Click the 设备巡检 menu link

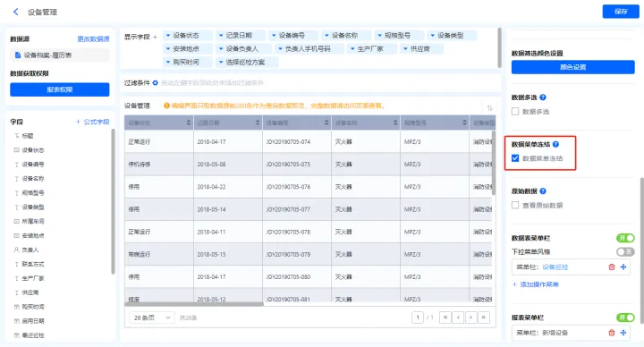(555, 267)
